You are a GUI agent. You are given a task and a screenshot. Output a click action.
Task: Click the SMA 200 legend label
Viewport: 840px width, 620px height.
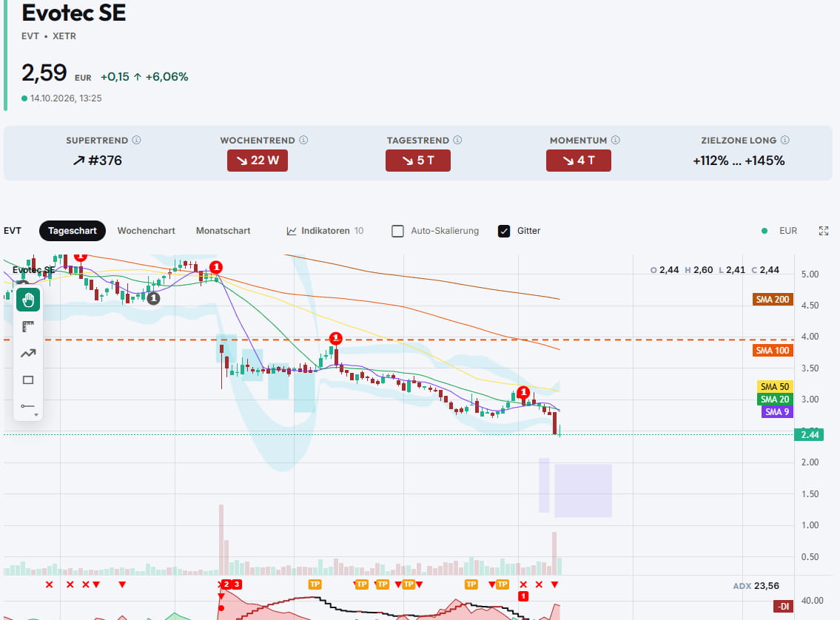[773, 300]
